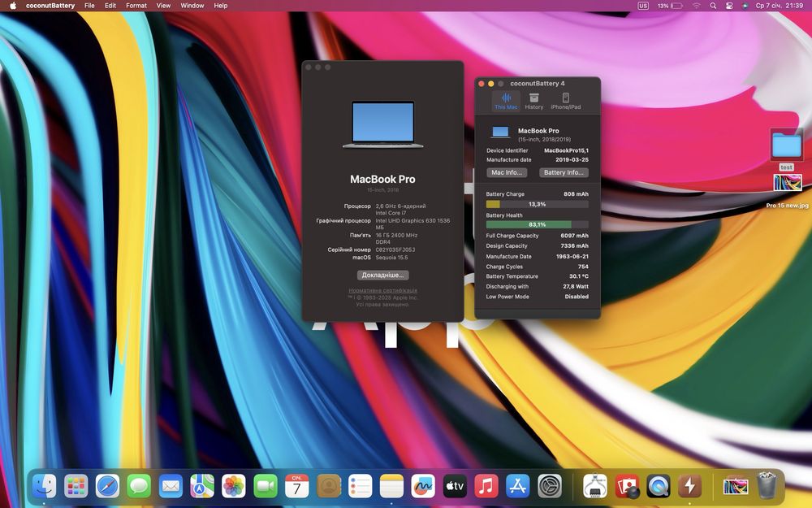Open the View menu
This screenshot has height=508, width=812.
(x=163, y=6)
